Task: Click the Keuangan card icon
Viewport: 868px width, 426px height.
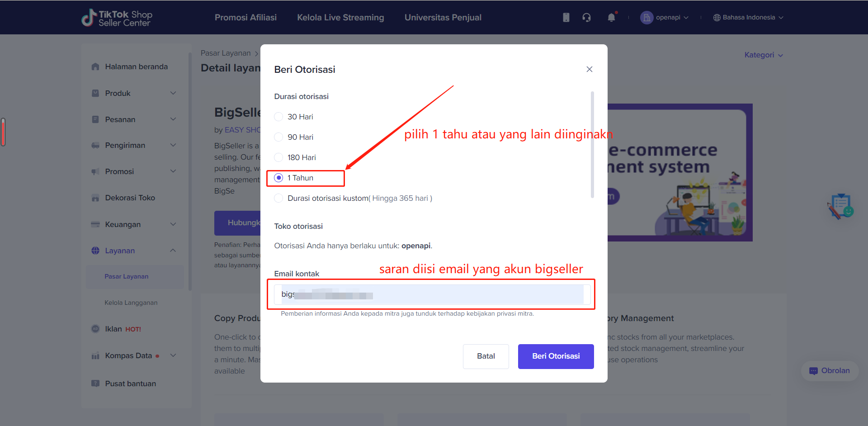Action: point(95,224)
